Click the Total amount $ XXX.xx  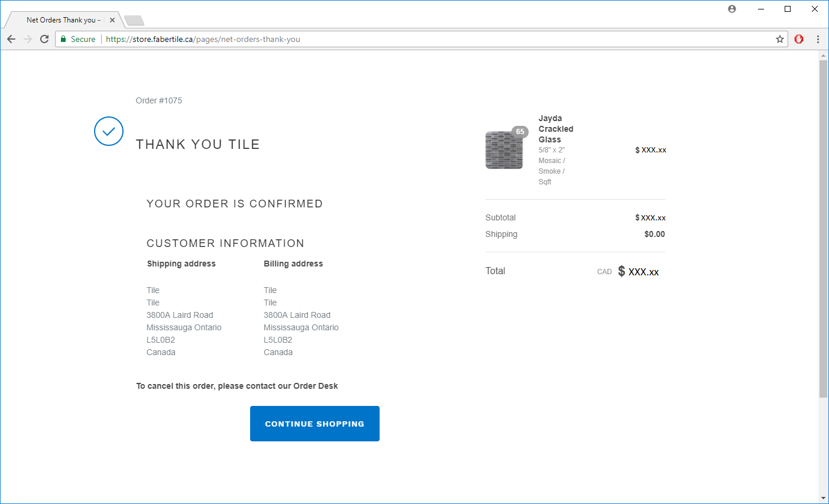click(639, 271)
